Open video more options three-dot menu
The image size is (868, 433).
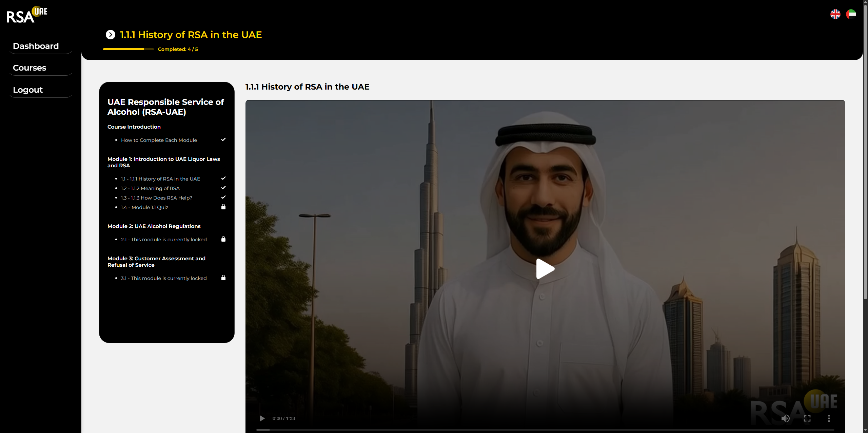pyautogui.click(x=829, y=418)
